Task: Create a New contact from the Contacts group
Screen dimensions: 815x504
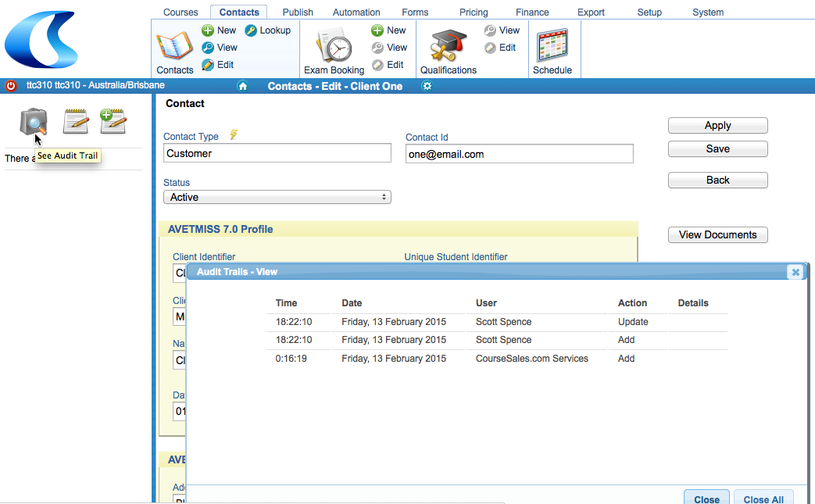Action: tap(219, 30)
